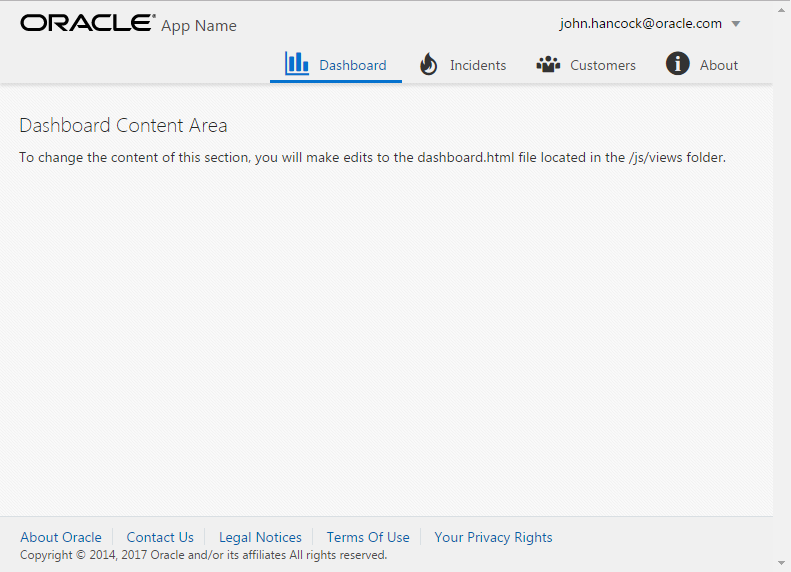View the Terms Of Use link
This screenshot has width=791, height=572.
pyautogui.click(x=368, y=537)
